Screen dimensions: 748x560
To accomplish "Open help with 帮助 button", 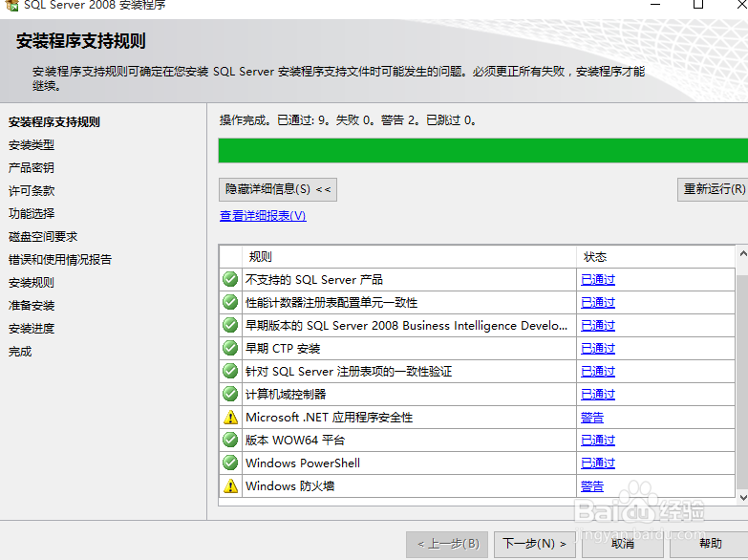I will (710, 544).
